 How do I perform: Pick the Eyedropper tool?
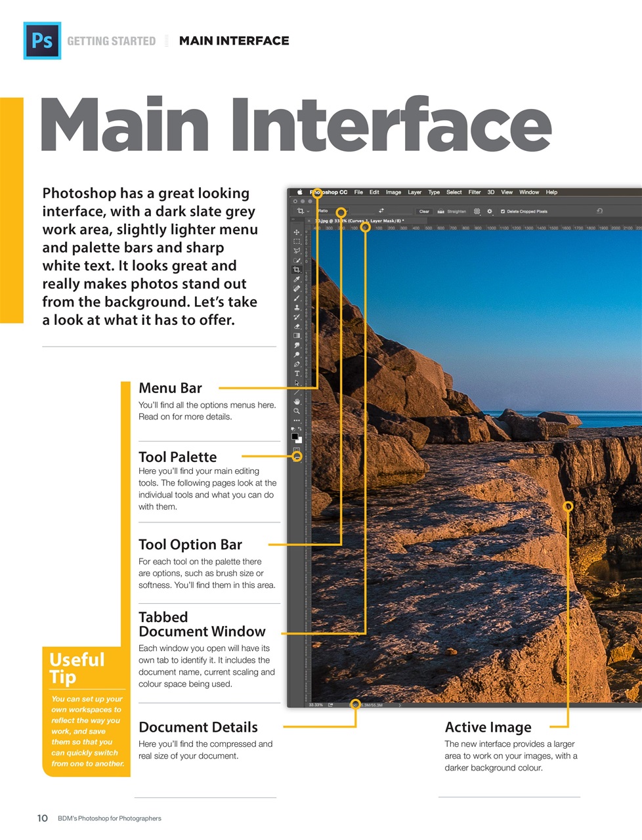297,278
